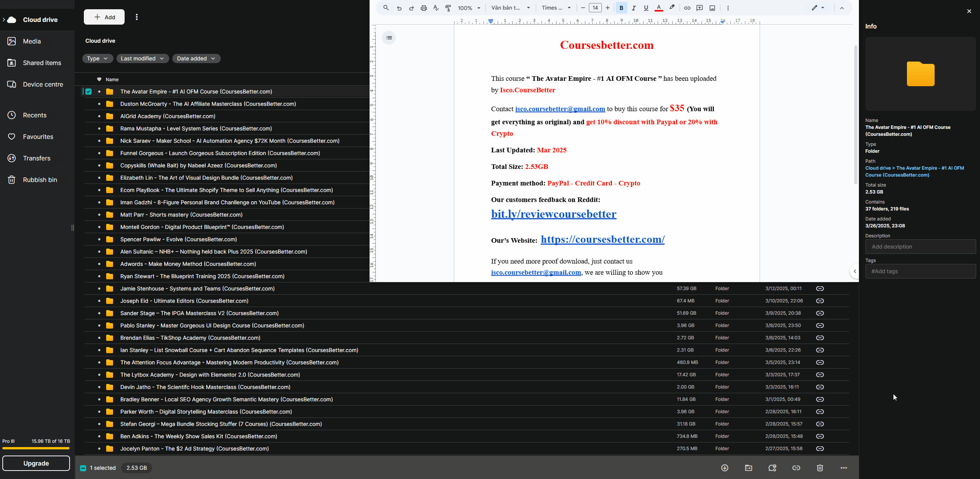Open the Type filter dropdown

point(97,58)
